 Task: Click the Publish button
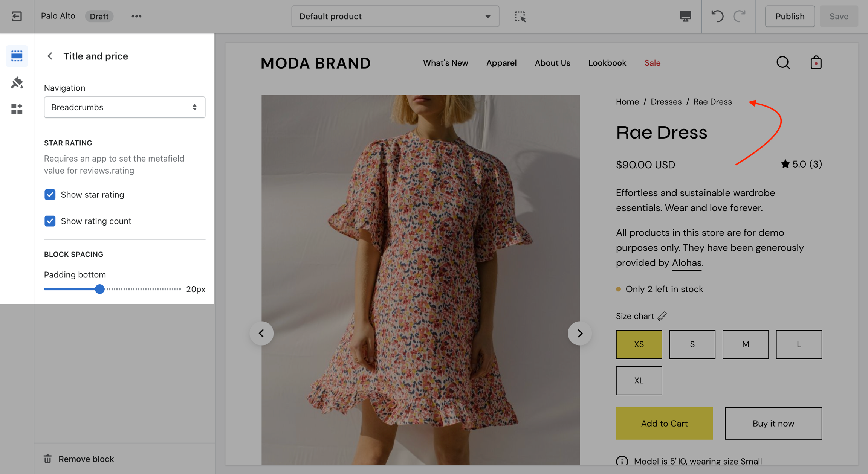click(790, 16)
